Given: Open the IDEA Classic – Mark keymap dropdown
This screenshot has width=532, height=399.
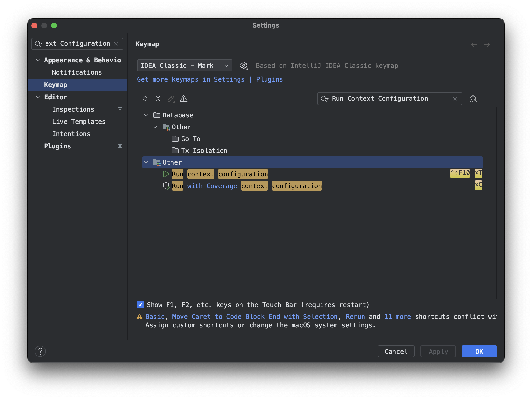Looking at the screenshot, I should 184,66.
